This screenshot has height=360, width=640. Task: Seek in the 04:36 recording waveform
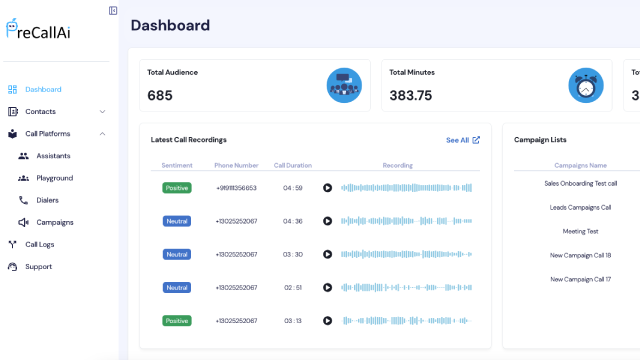pos(407,221)
